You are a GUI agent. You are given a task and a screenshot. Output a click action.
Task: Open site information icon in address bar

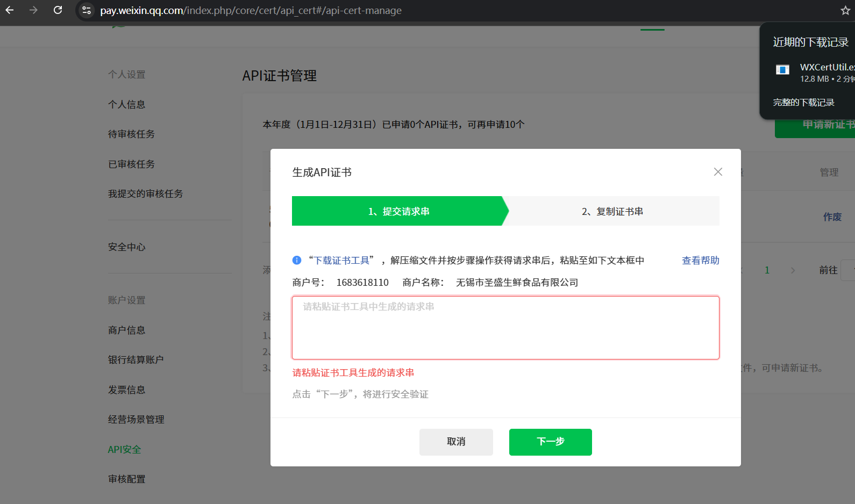[x=87, y=10]
